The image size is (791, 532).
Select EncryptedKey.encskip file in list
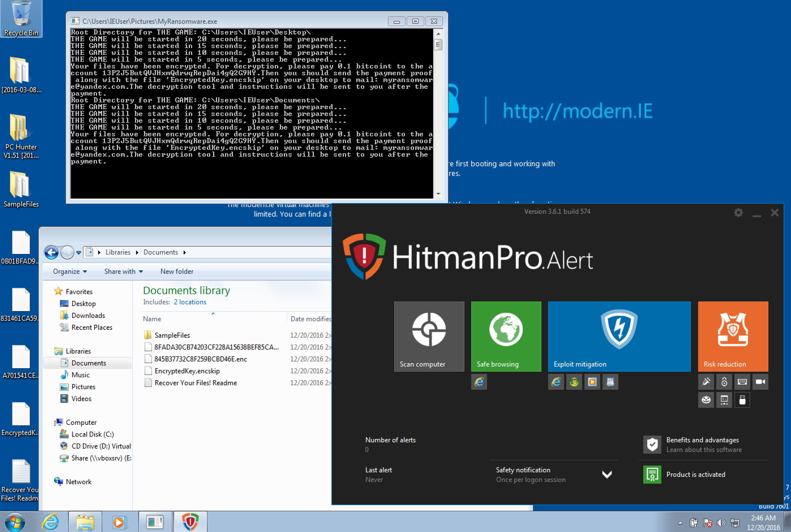[x=187, y=371]
